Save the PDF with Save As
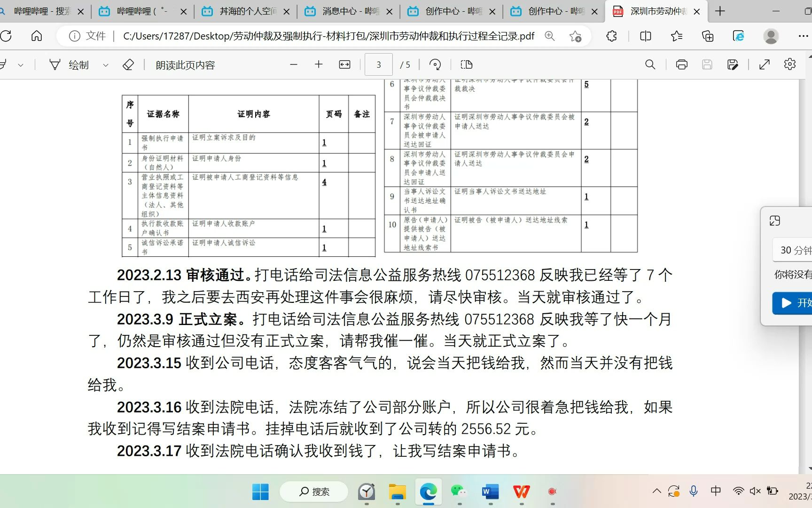Screen dimensions: 812x508 pyautogui.click(x=732, y=65)
